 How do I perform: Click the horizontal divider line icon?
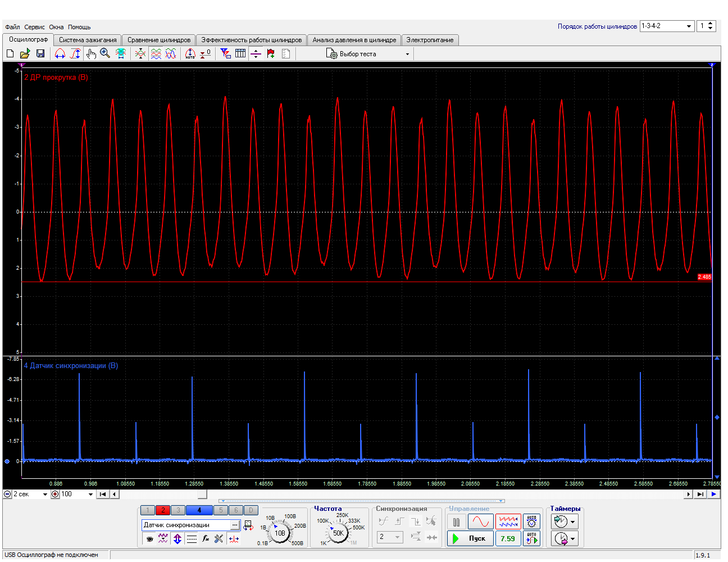click(x=256, y=54)
